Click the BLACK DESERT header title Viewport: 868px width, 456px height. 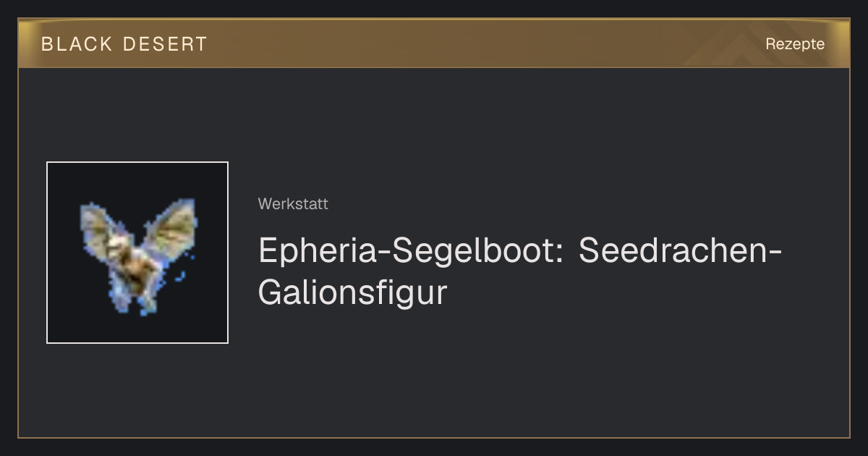point(124,44)
